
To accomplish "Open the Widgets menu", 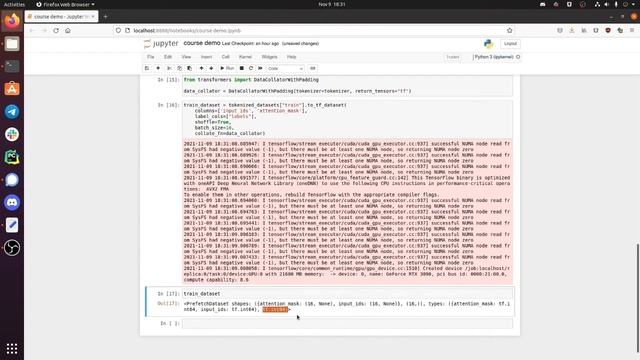I will (x=269, y=57).
